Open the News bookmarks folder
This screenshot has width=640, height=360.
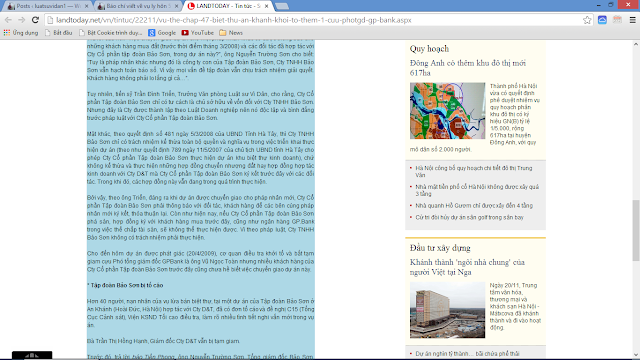(231, 33)
